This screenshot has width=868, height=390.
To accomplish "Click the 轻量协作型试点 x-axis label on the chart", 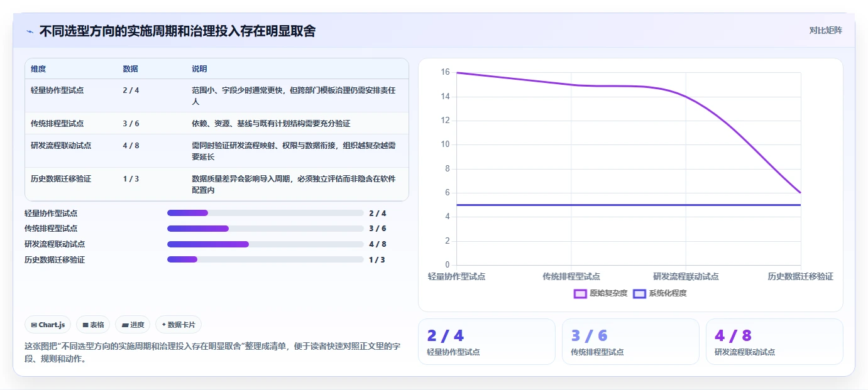I will (456, 276).
